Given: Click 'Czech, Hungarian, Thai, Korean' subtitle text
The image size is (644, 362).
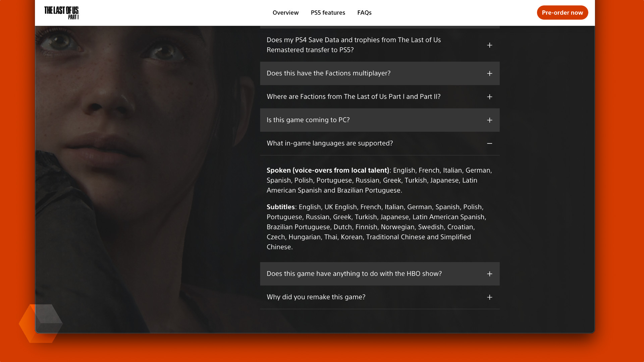Looking at the screenshot, I should point(315,237).
